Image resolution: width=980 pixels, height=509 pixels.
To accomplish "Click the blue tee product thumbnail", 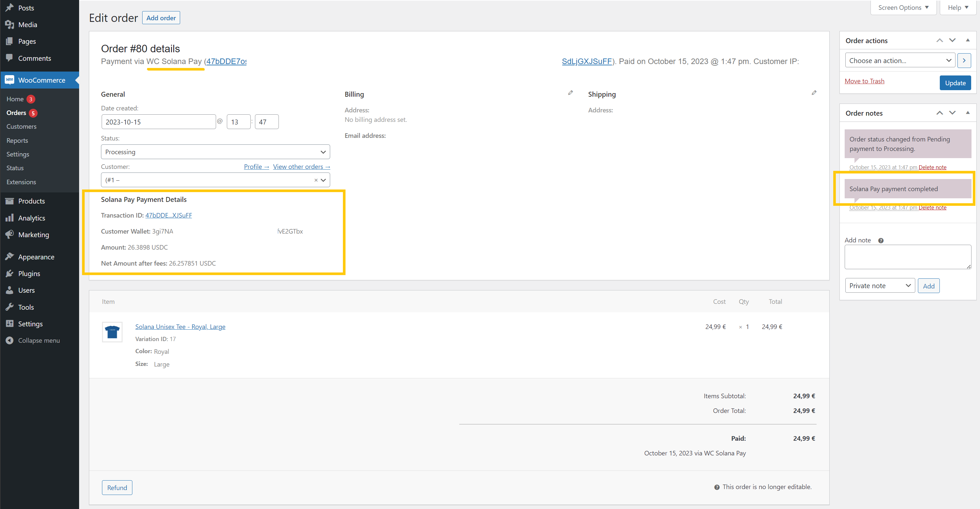I will click(x=112, y=332).
